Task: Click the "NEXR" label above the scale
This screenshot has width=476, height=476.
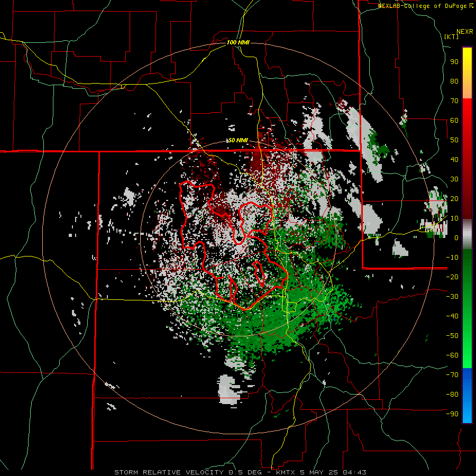Action: pyautogui.click(x=464, y=32)
